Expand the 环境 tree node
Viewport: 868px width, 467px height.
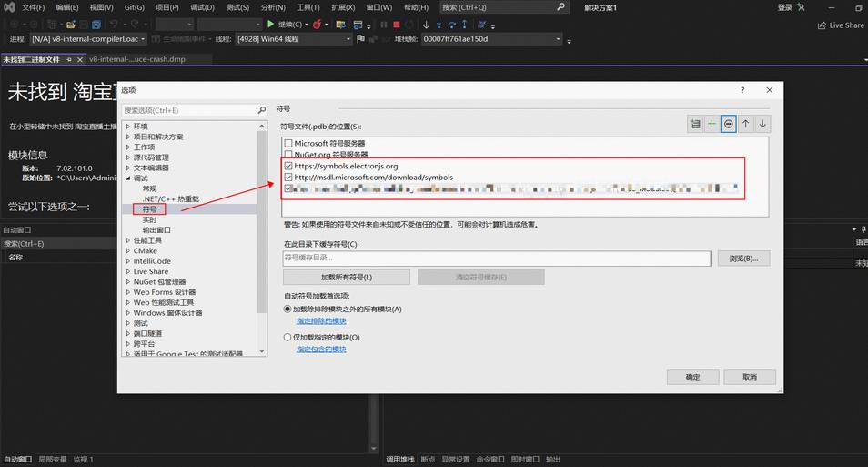click(x=128, y=127)
